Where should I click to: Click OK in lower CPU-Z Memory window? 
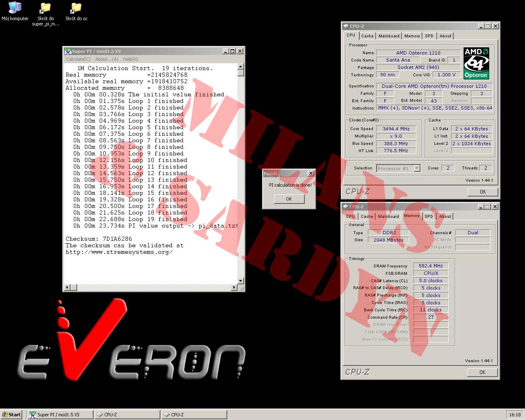[482, 372]
